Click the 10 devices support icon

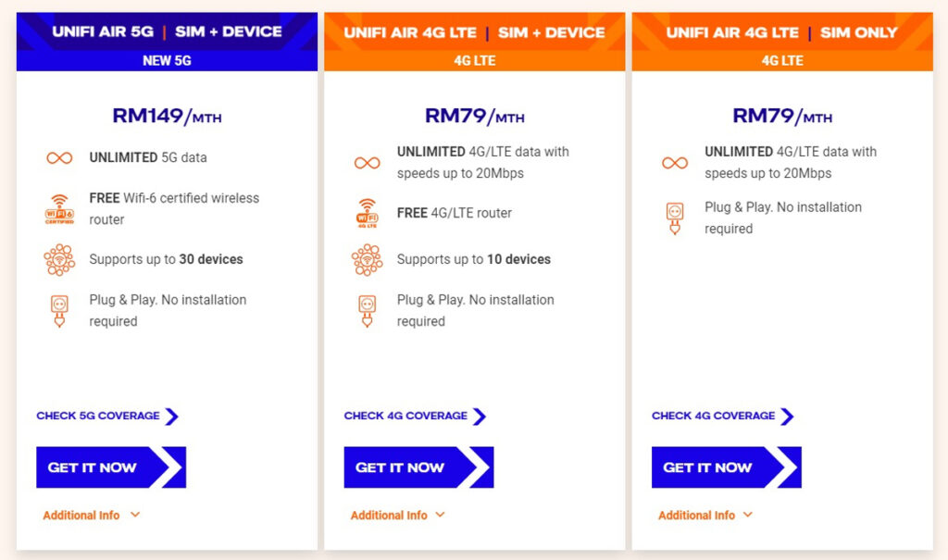[367, 259]
